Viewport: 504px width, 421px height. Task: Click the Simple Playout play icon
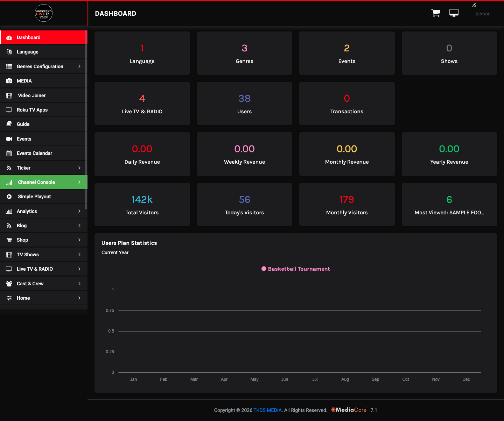click(x=9, y=197)
